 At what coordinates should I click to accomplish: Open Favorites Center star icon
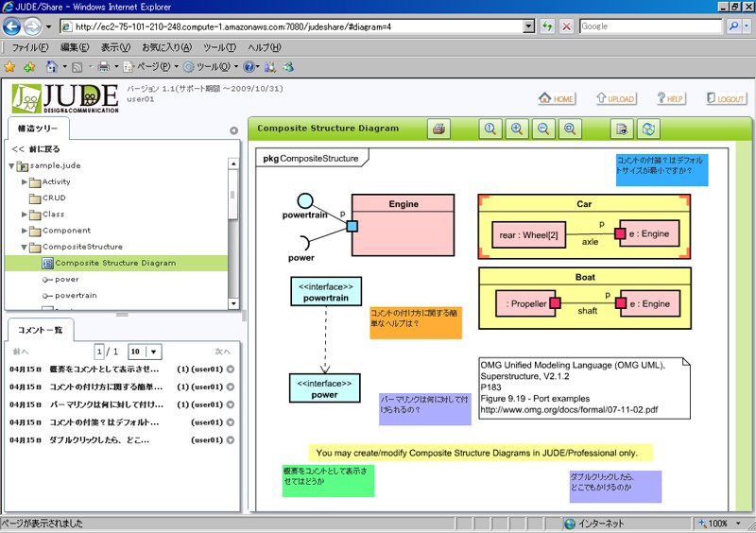point(9,67)
